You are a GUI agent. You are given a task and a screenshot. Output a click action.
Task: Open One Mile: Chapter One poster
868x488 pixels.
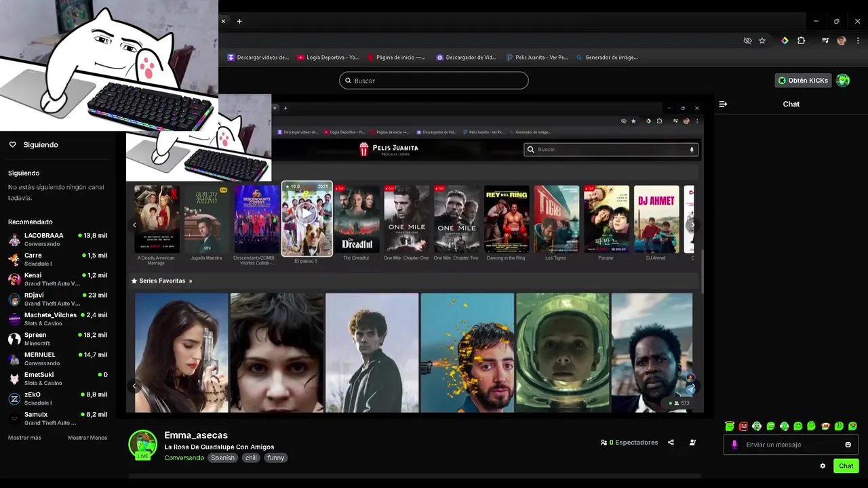[x=407, y=219]
